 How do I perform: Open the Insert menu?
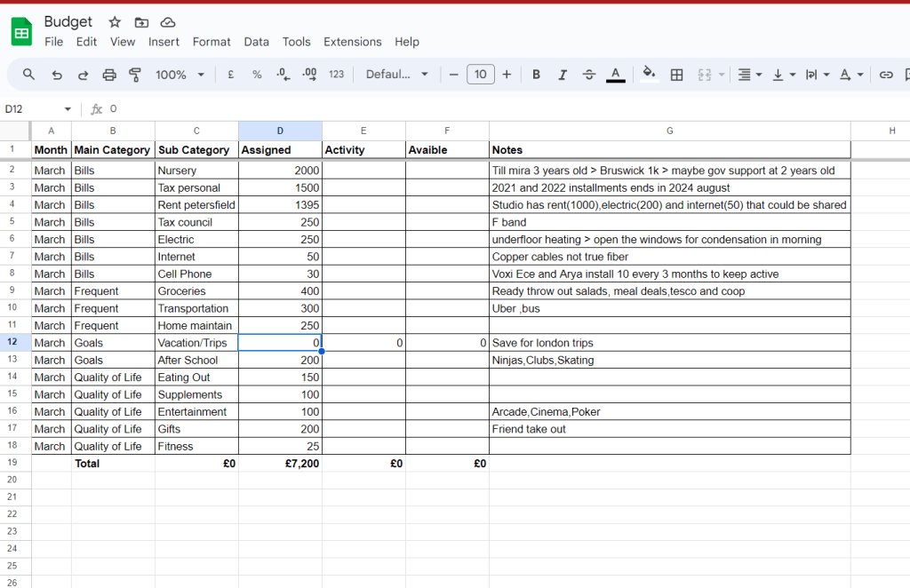pos(164,42)
